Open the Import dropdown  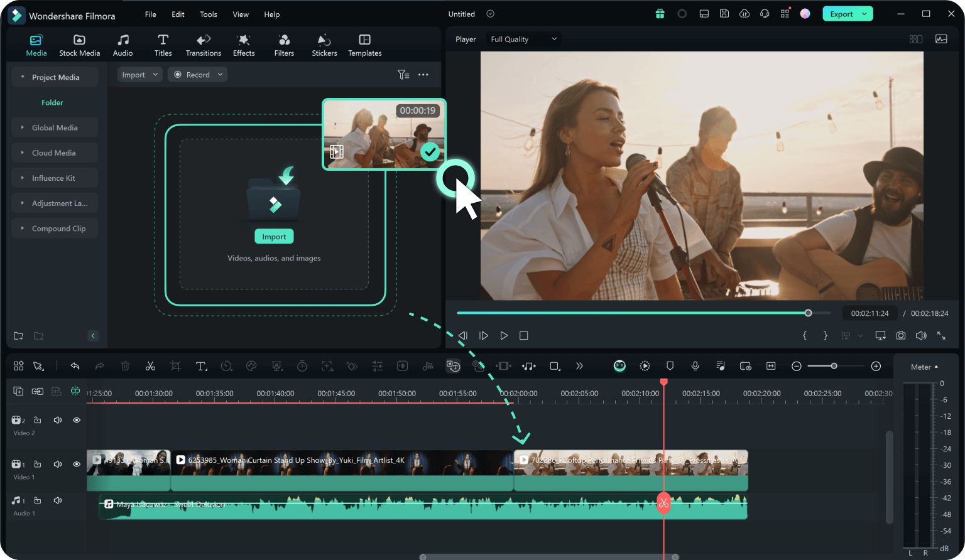[140, 75]
